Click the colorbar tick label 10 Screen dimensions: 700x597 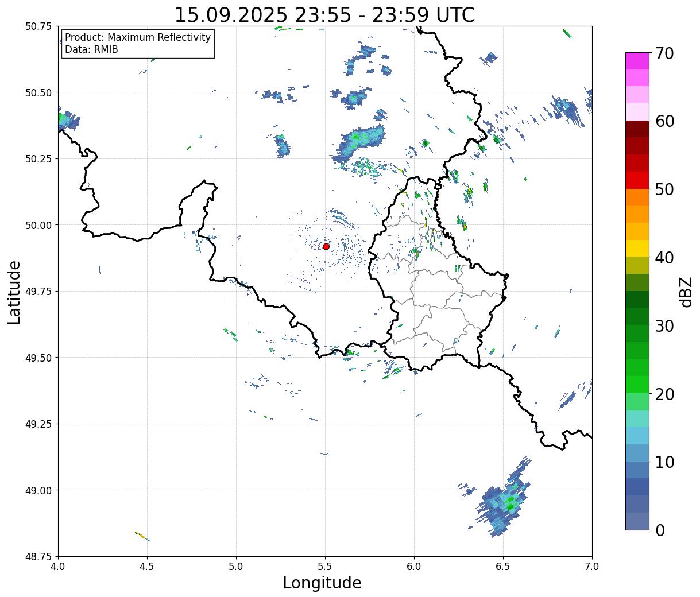click(664, 462)
